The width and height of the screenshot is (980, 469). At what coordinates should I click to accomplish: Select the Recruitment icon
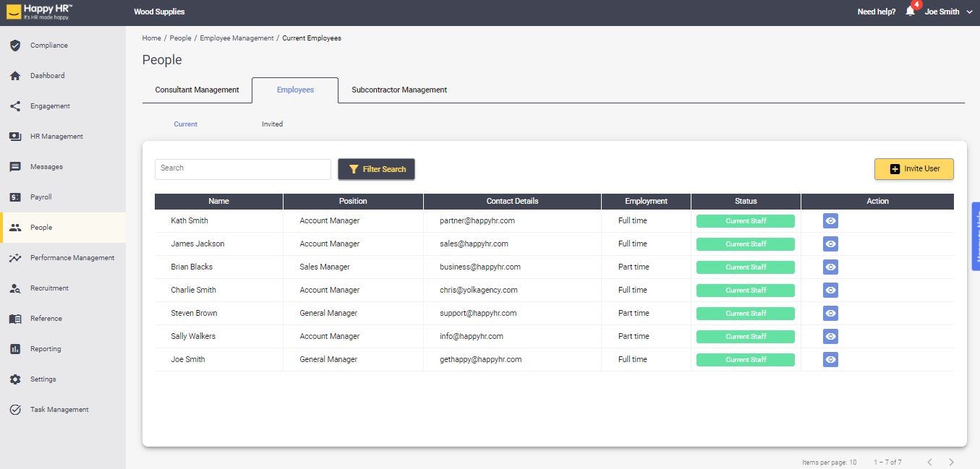pos(15,288)
